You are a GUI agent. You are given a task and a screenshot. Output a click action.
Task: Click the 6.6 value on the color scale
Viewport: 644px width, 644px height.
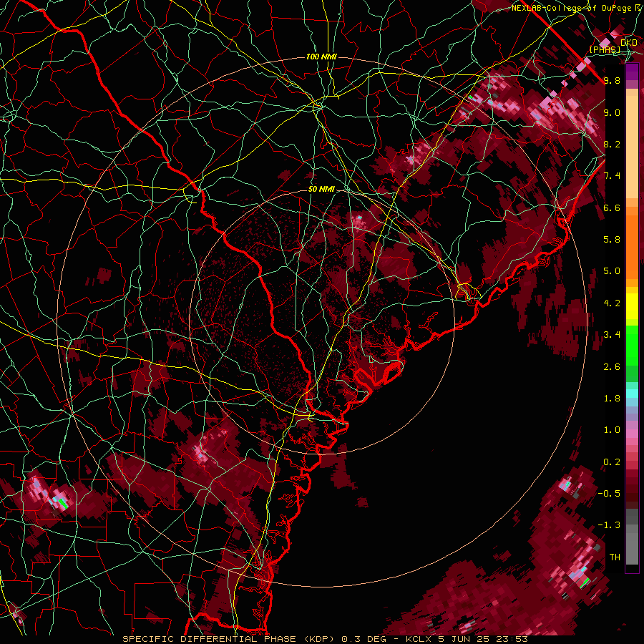coord(612,208)
